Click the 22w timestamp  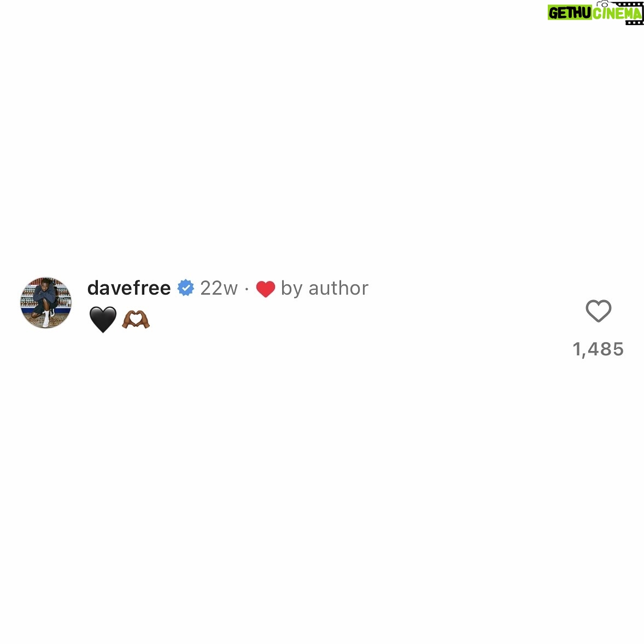(x=219, y=288)
